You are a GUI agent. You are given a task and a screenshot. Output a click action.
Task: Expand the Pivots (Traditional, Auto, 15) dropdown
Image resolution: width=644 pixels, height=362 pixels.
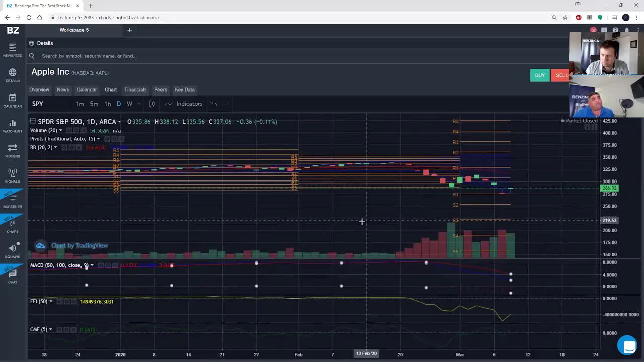coord(98,139)
